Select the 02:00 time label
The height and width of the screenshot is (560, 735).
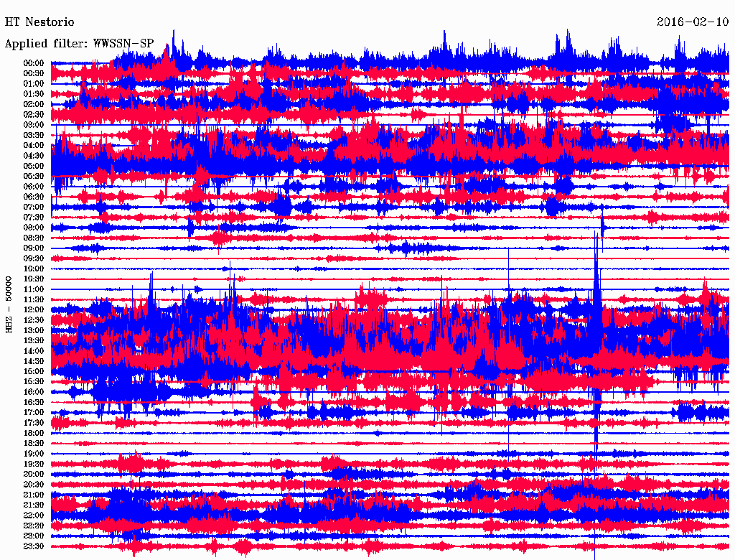point(34,104)
